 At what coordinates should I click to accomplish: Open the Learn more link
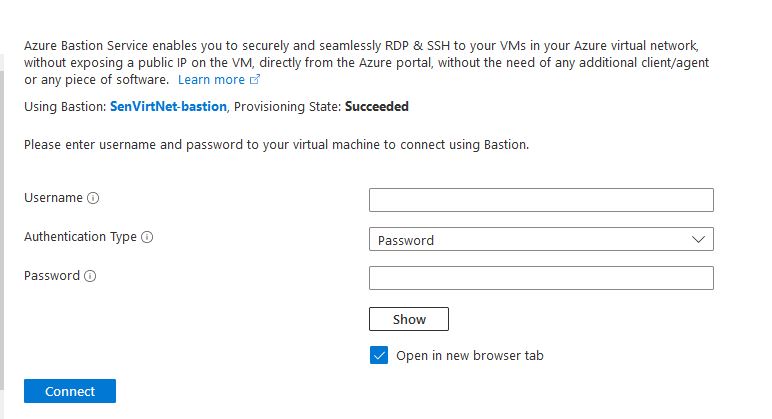click(211, 79)
